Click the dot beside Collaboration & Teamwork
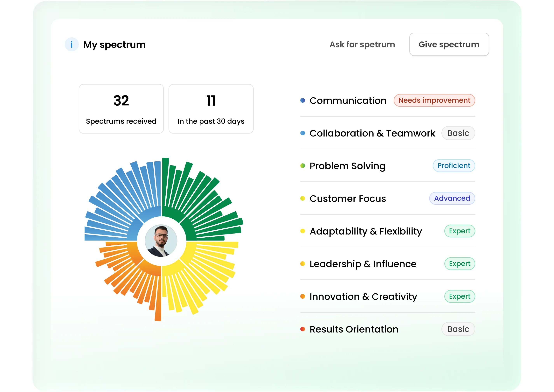 [303, 133]
